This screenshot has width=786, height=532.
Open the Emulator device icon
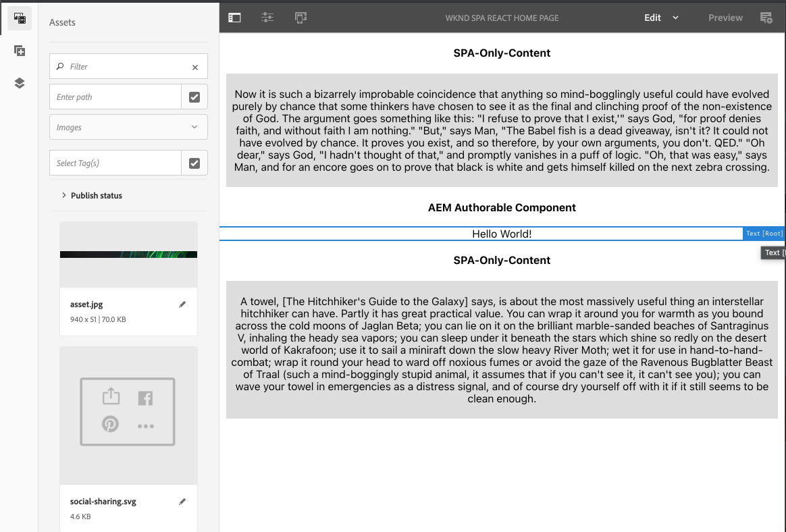[300, 18]
